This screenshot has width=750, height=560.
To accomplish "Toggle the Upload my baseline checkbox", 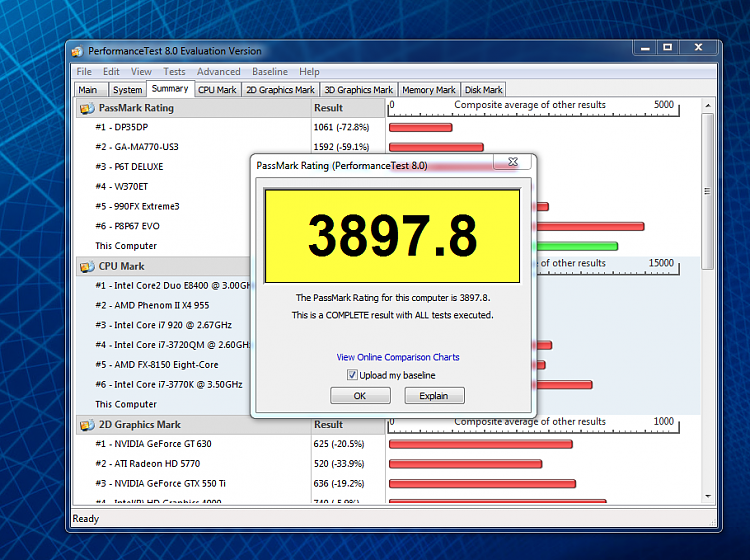I will click(352, 375).
